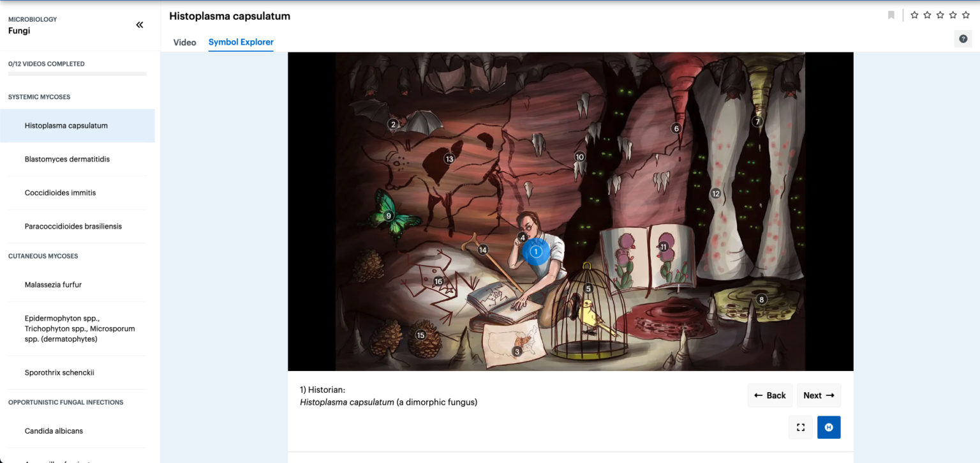This screenshot has width=980, height=463.
Task: Click the bookmark icon
Action: coord(891,15)
